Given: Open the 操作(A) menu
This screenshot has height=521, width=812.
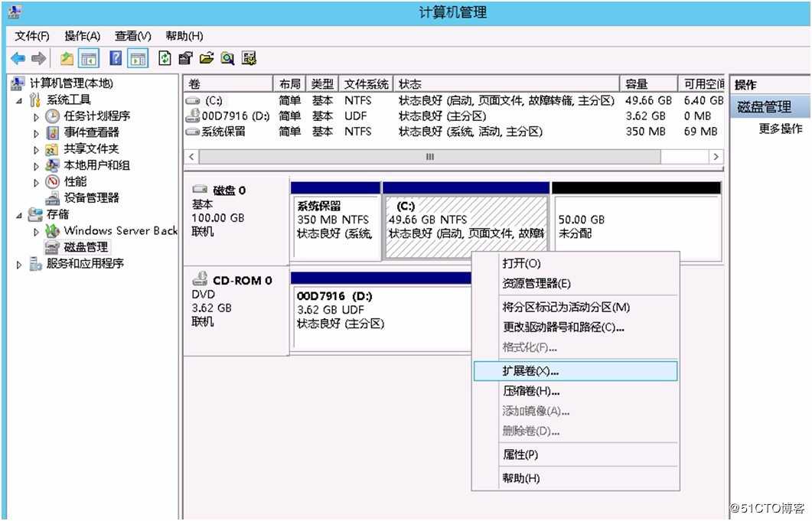Looking at the screenshot, I should (x=82, y=36).
